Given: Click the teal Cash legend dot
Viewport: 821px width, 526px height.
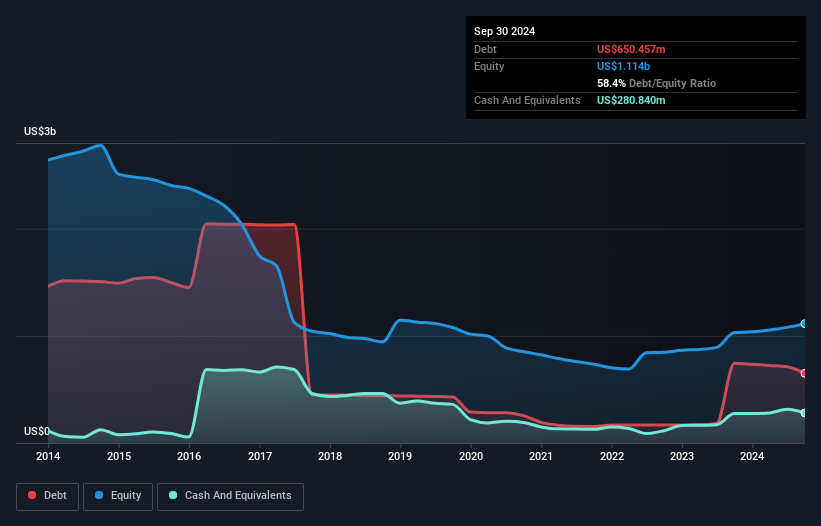Looking at the screenshot, I should pos(173,495).
